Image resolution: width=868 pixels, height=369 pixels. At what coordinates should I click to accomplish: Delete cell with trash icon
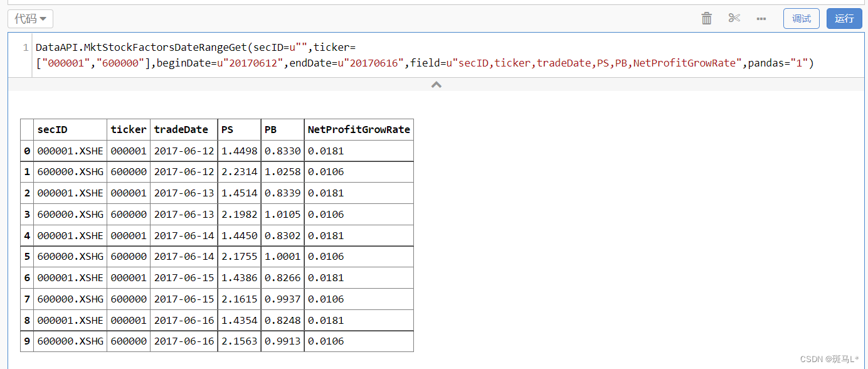click(707, 18)
